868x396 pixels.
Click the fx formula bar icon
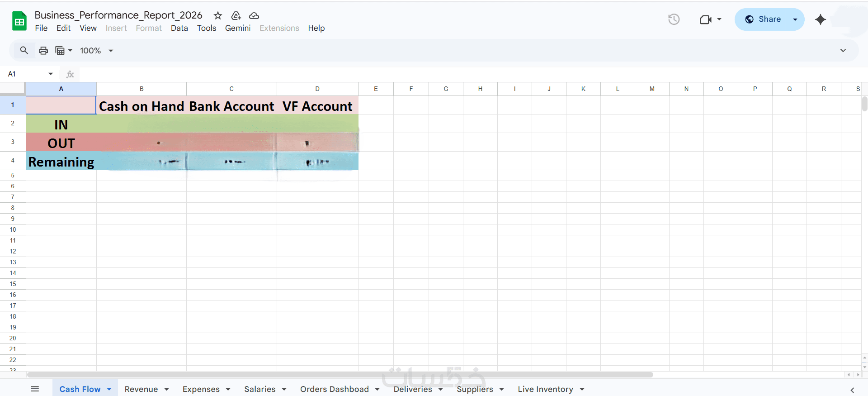70,74
